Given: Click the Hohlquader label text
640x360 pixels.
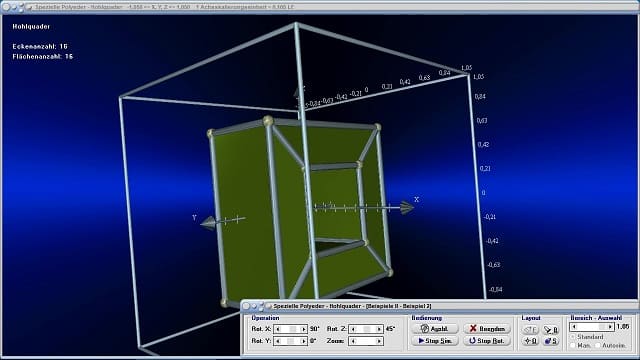Looking at the screenshot, I should (x=31, y=27).
